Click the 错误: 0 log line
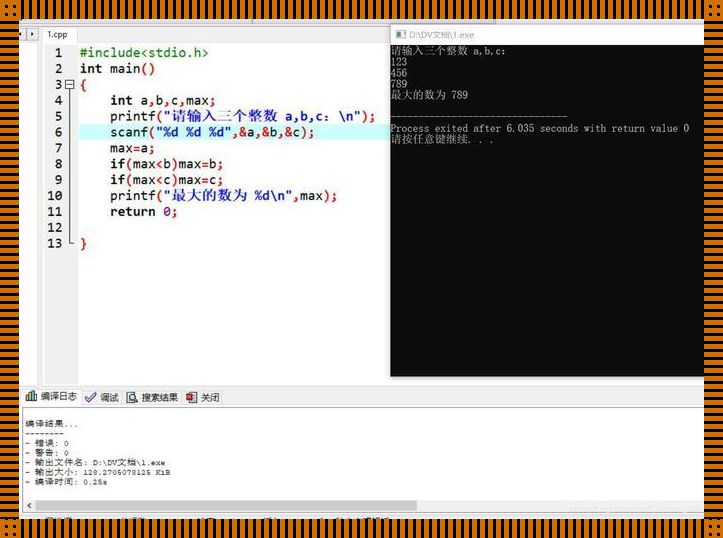 click(47, 443)
